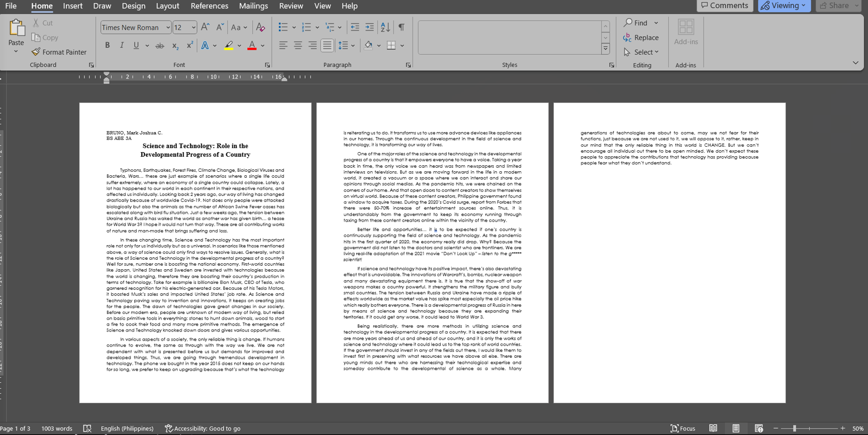
Task: Click Accessibility: Good to go status
Action: [203, 428]
